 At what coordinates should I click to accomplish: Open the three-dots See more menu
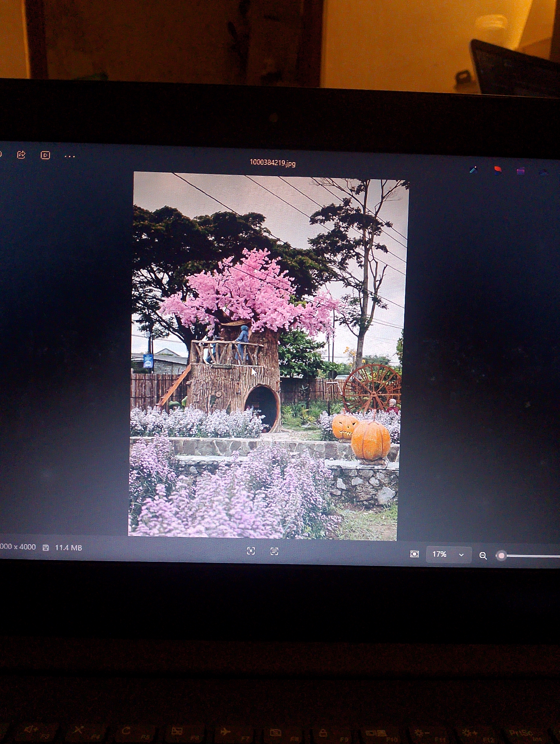coord(70,157)
